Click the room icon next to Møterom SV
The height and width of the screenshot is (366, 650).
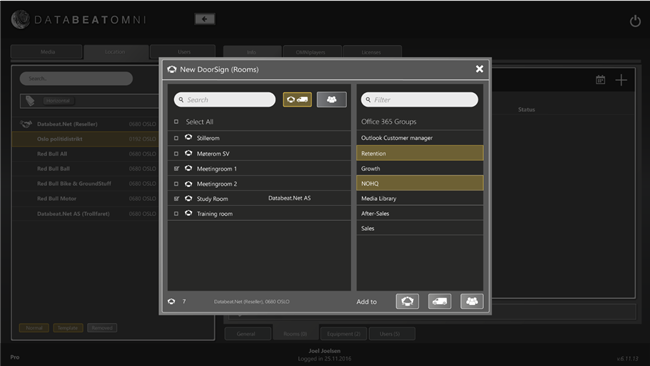pos(188,153)
